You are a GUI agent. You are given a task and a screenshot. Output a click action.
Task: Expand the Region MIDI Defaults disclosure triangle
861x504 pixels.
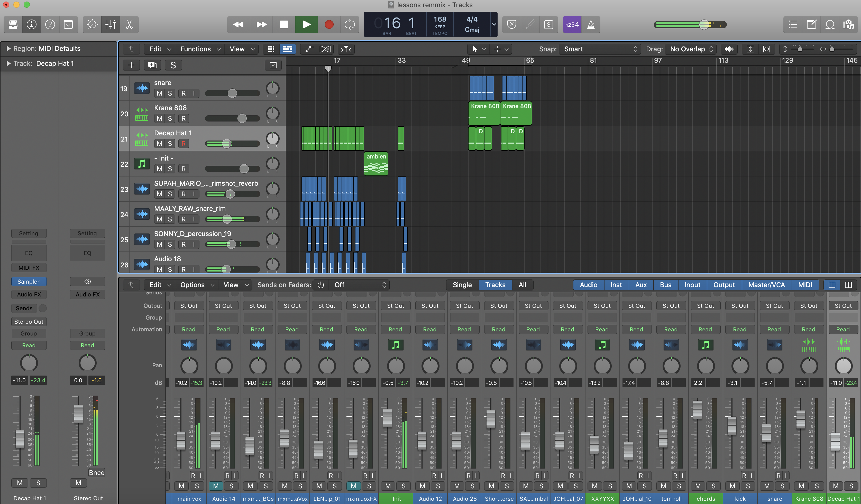tap(8, 49)
